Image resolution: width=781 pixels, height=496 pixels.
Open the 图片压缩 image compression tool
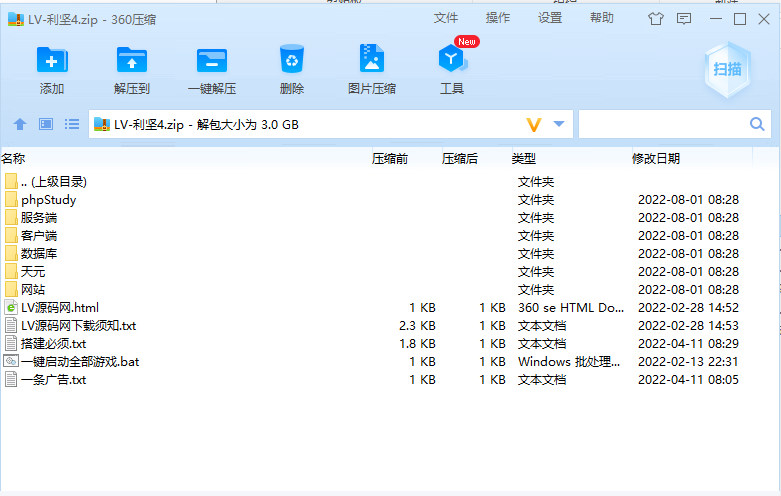(x=372, y=59)
